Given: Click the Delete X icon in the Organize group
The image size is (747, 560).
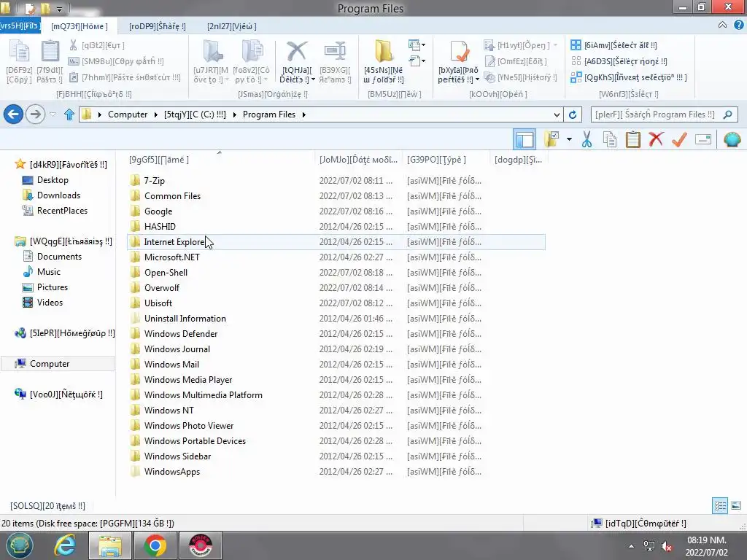Looking at the screenshot, I should (296, 51).
